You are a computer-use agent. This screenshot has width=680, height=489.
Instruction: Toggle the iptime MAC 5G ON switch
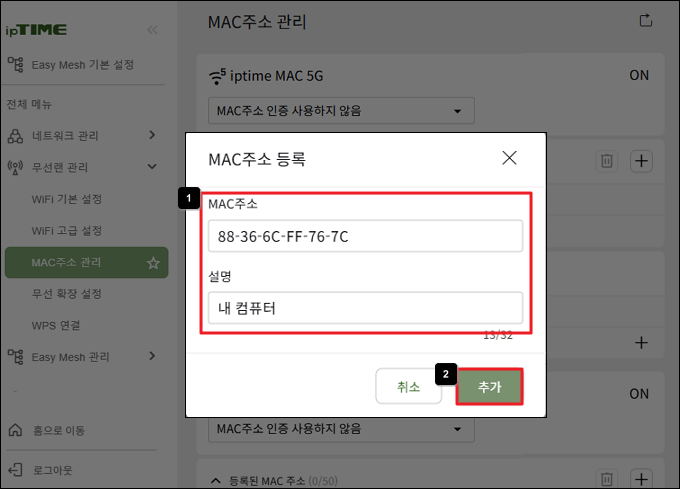639,75
